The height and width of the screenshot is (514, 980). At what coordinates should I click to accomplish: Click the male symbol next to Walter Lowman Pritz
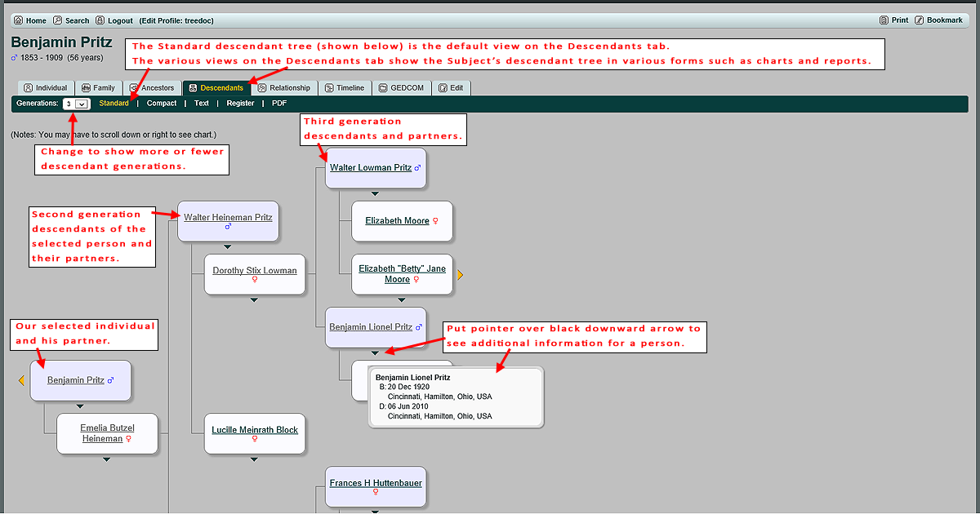(417, 167)
